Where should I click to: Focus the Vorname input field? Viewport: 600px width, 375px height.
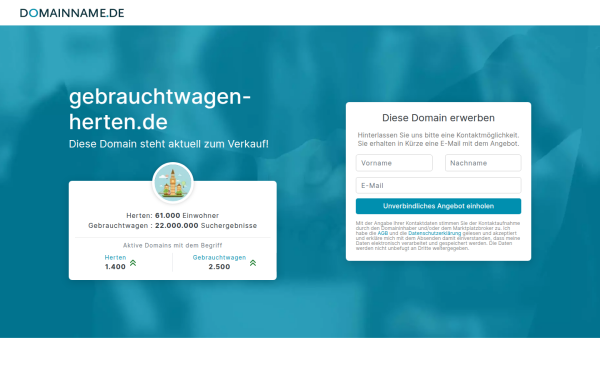pos(394,163)
